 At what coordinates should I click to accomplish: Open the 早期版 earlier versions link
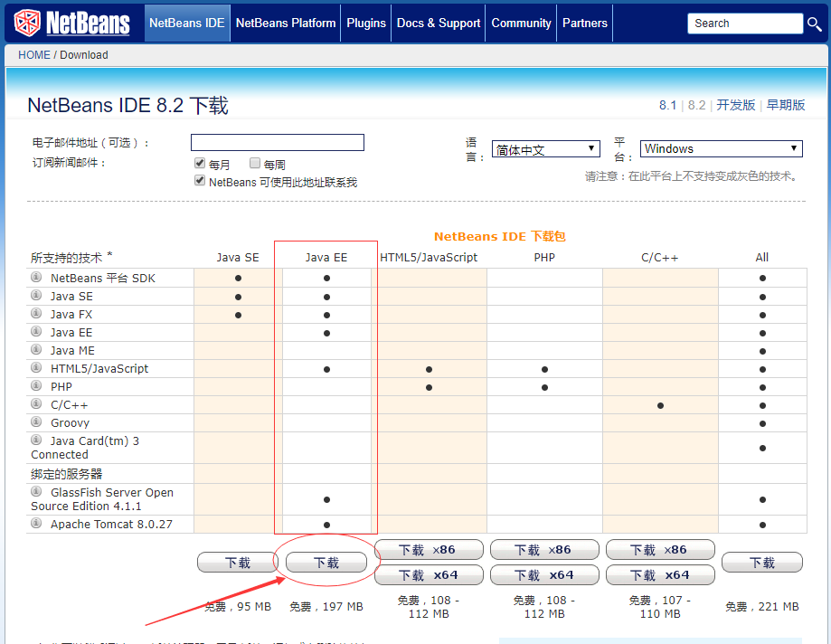coord(786,105)
